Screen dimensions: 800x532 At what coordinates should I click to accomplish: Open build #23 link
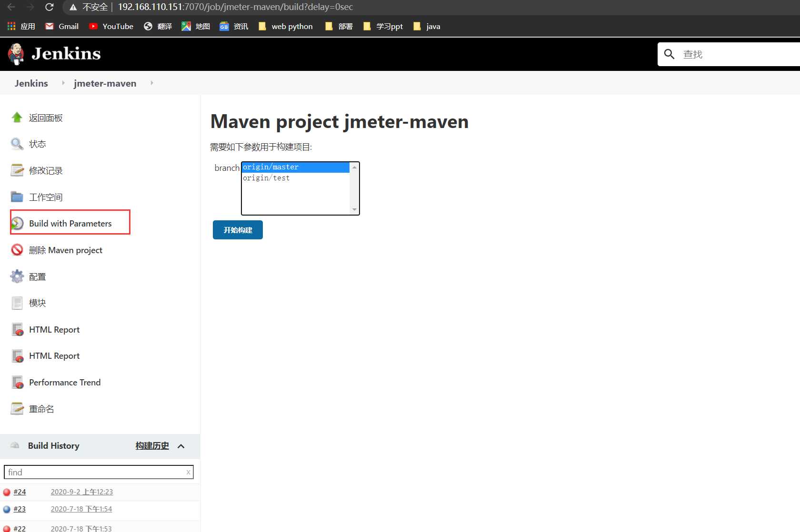(20, 509)
